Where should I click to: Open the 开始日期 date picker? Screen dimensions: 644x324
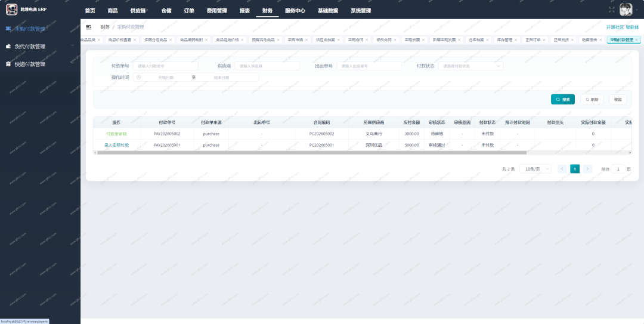coord(166,78)
